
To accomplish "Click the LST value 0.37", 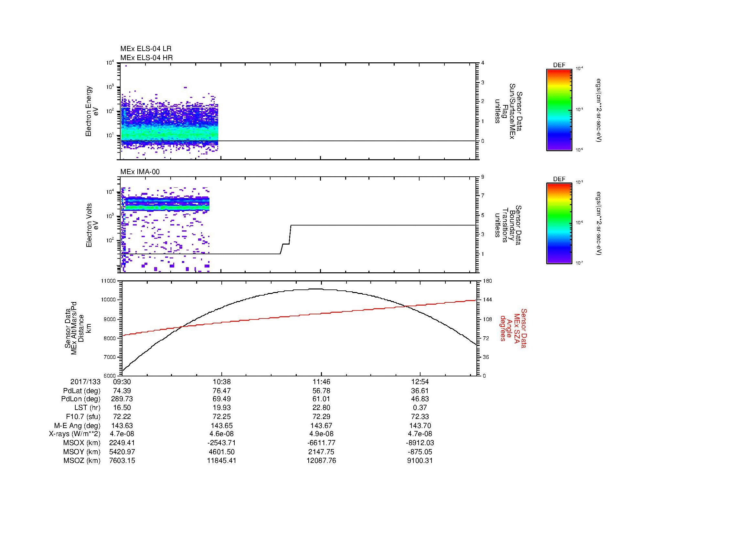I will tap(420, 408).
